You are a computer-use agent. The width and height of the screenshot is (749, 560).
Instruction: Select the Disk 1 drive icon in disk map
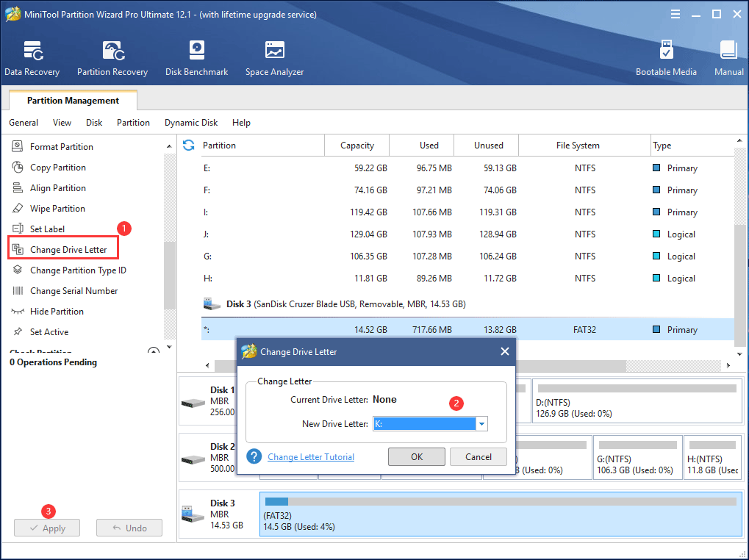pyautogui.click(x=193, y=403)
